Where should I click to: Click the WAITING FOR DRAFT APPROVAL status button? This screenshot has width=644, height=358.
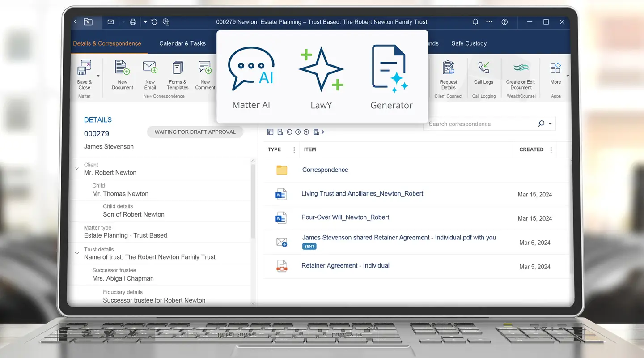(195, 132)
